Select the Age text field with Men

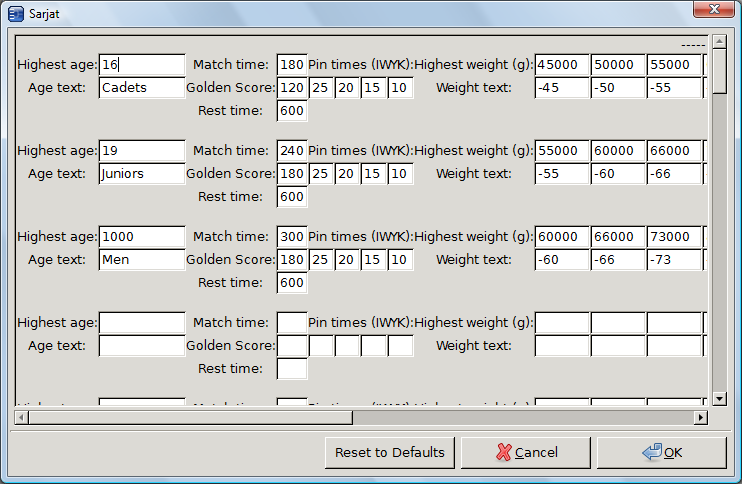point(142,260)
